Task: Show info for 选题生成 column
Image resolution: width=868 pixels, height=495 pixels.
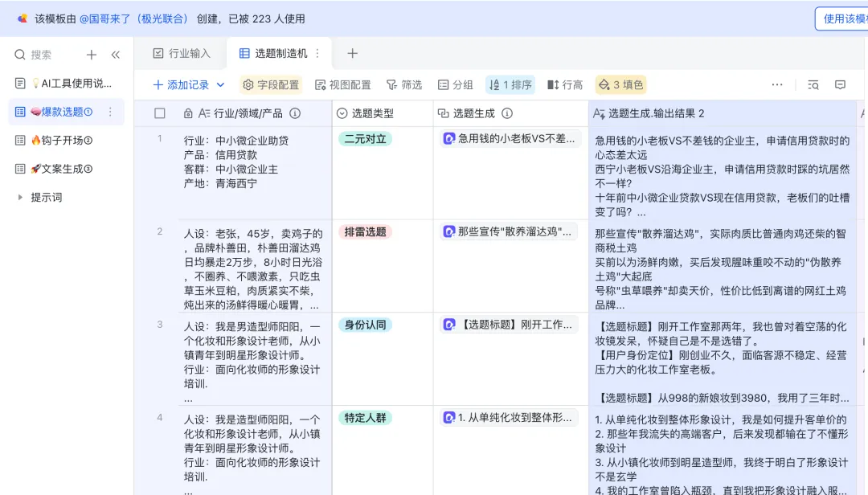Action: pos(507,113)
